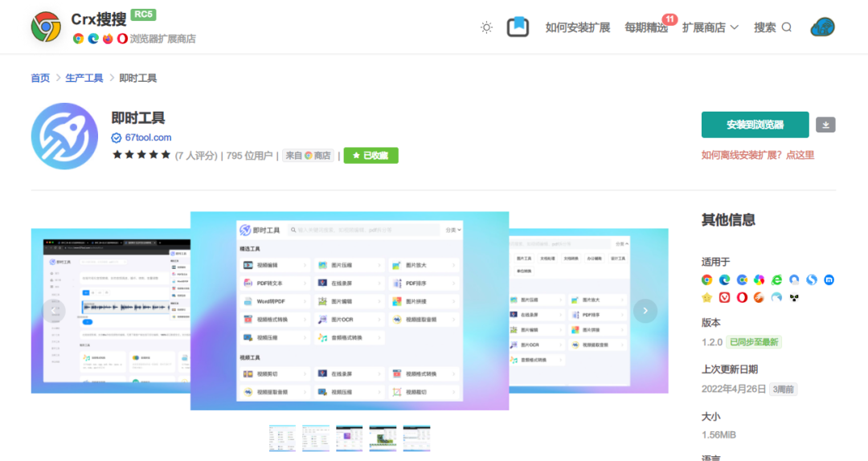
Task: Show next screenshot with right carousel arrow
Action: coord(645,311)
